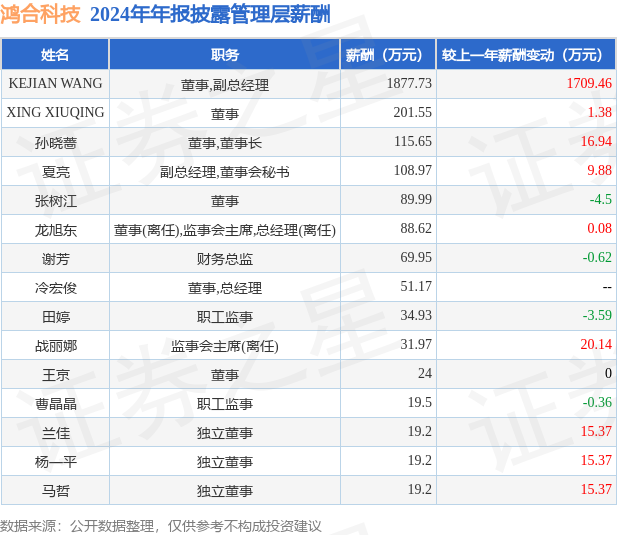Click the 较上一年薪酬变动（万元） column header

point(526,55)
